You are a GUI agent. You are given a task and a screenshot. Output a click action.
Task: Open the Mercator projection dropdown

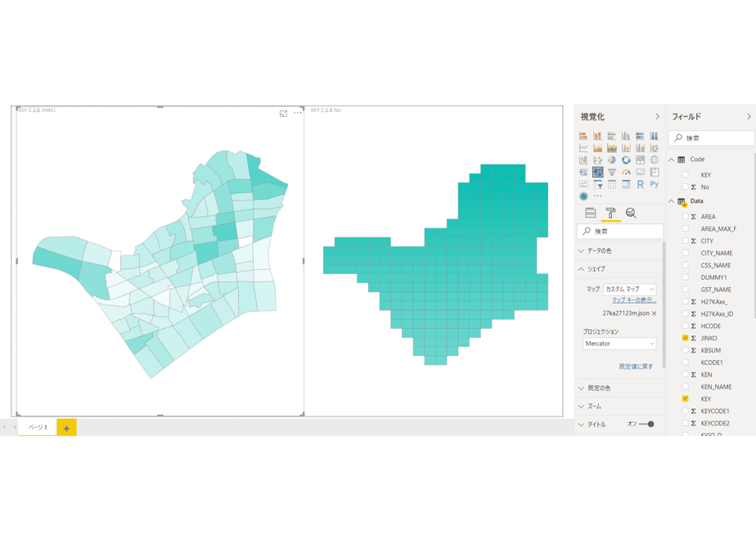click(619, 344)
